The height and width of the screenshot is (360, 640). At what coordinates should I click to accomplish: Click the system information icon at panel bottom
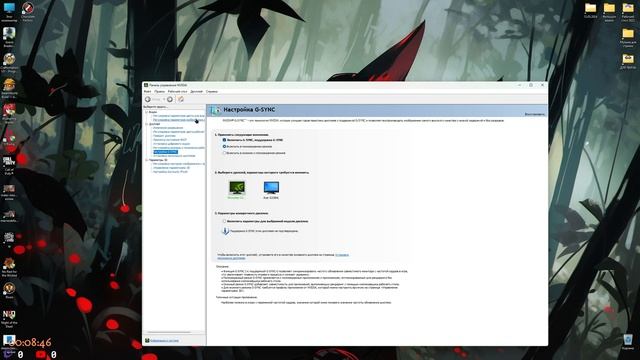(147, 340)
